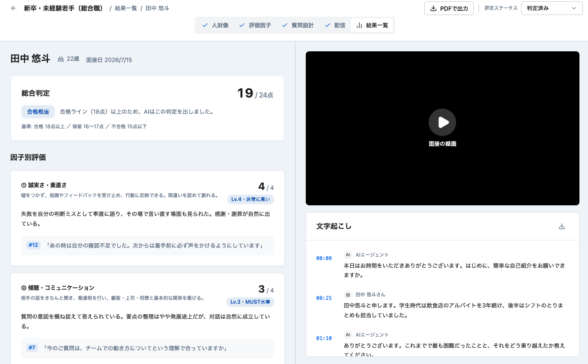This screenshot has height=364, width=588.
Task: Click the AI avatar at 01:10
Action: coord(348,335)
